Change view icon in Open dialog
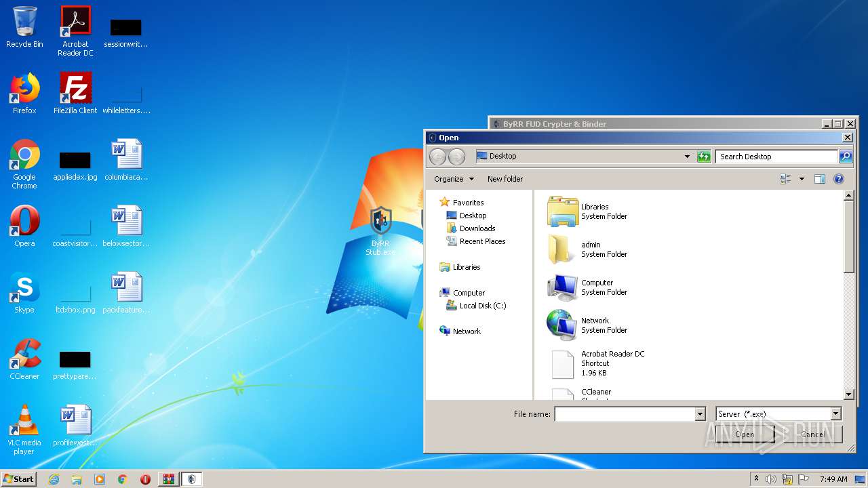Image resolution: width=868 pixels, height=488 pixels. pyautogui.click(x=786, y=179)
